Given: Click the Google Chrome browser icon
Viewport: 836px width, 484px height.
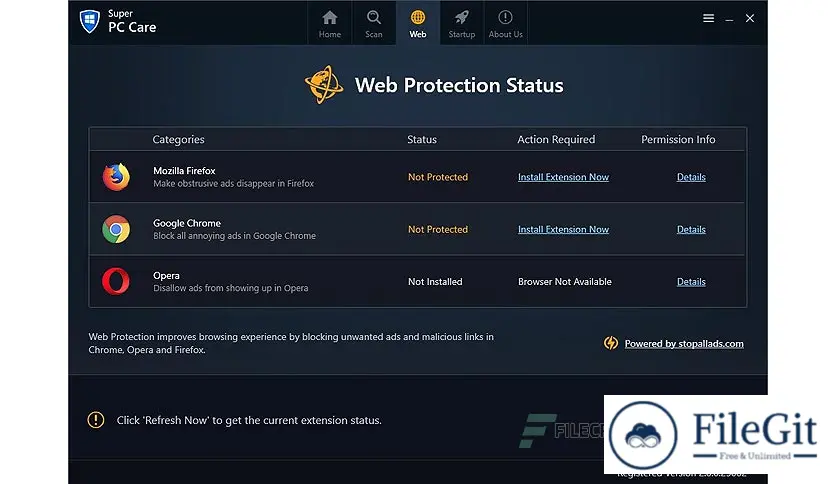Looking at the screenshot, I should [x=116, y=229].
